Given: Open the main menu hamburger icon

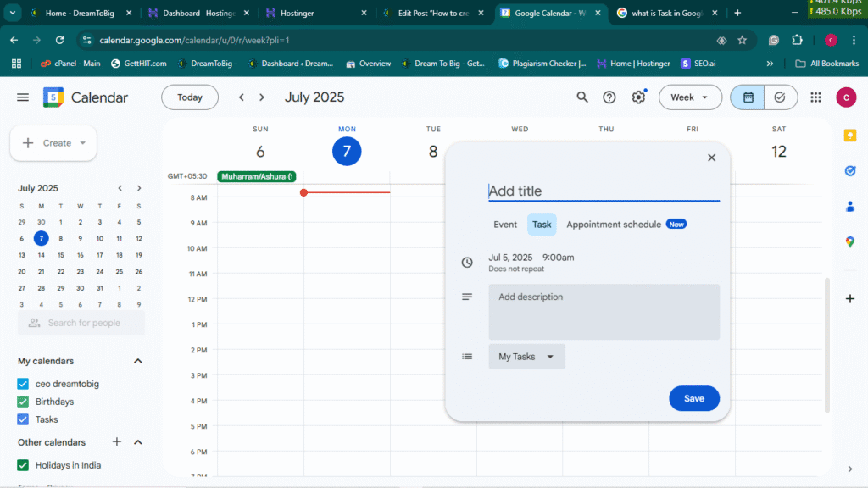Looking at the screenshot, I should (23, 97).
